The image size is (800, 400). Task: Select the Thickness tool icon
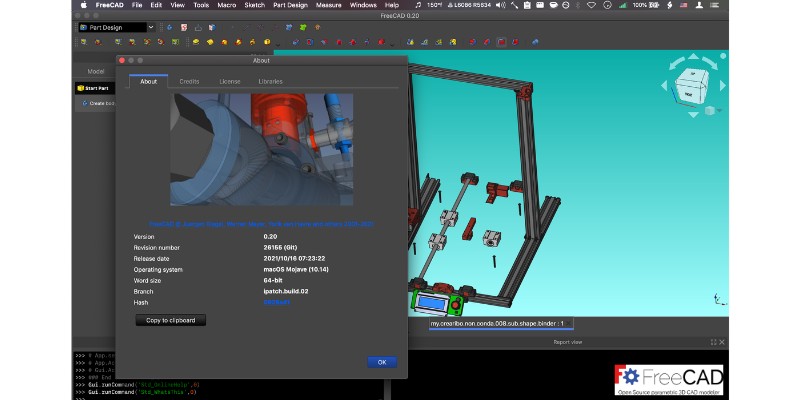(x=515, y=42)
